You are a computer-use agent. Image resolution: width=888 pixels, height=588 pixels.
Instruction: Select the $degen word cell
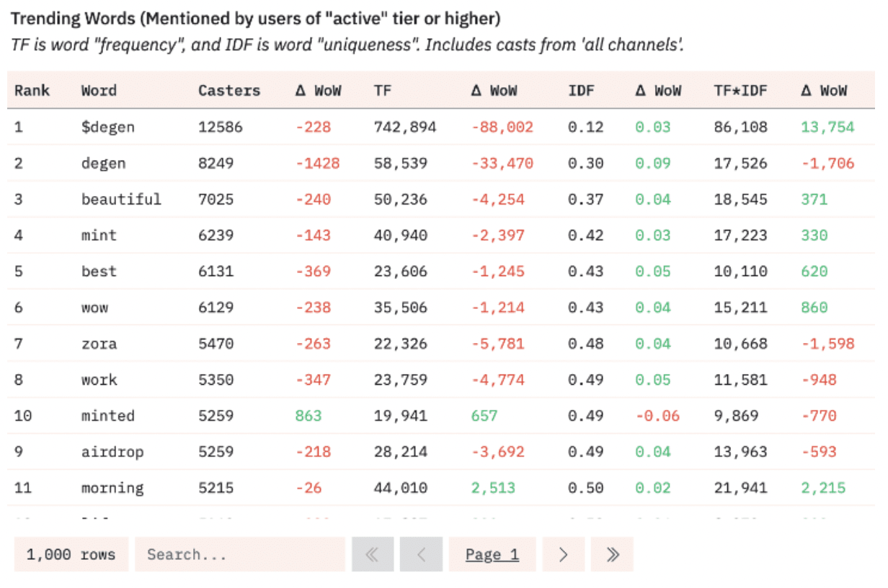(x=108, y=128)
